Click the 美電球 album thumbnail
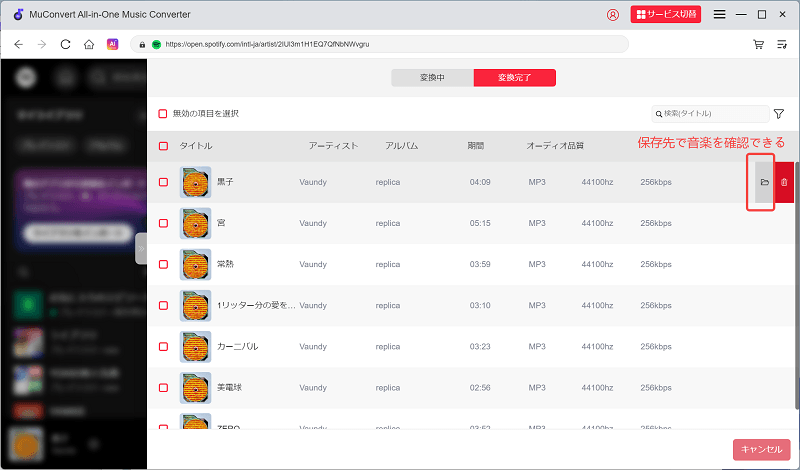This screenshot has height=470, width=800. 195,388
